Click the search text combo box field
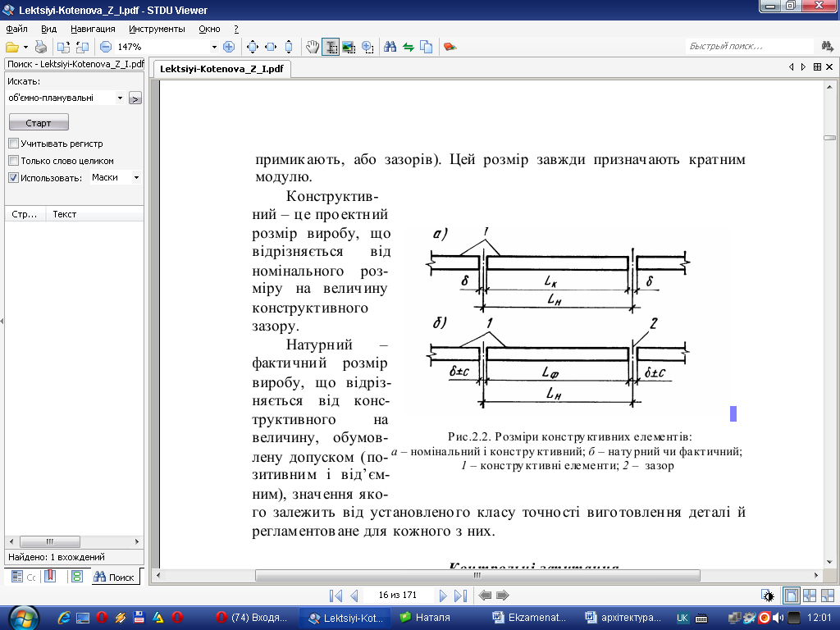This screenshot has height=630, width=840. (x=61, y=98)
